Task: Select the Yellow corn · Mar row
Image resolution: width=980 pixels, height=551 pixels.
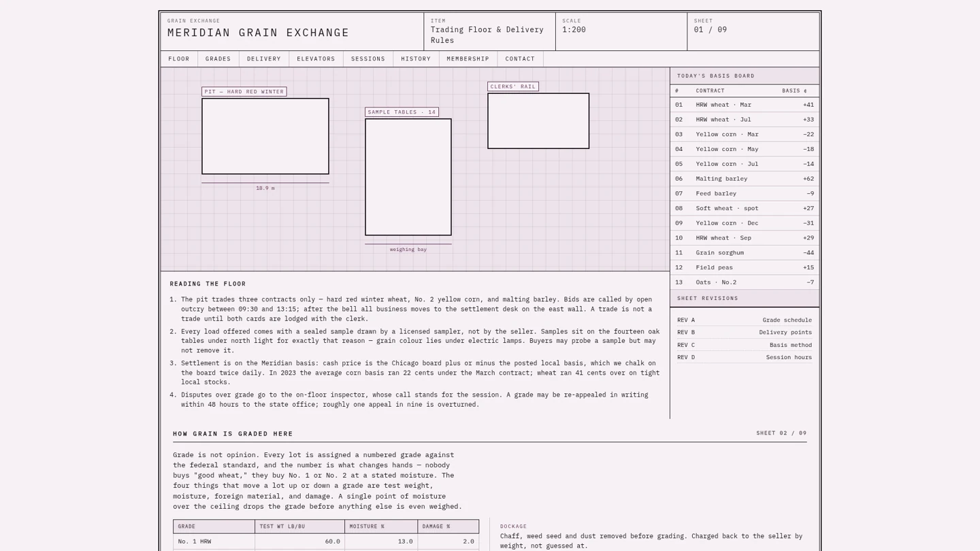Action: (x=745, y=135)
